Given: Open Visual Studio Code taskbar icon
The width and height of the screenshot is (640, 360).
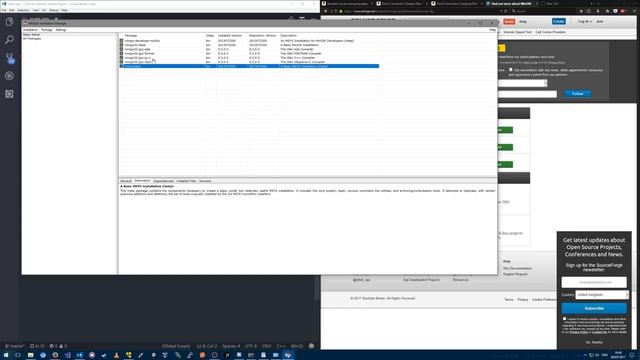Looking at the screenshot, I should click(80, 355).
